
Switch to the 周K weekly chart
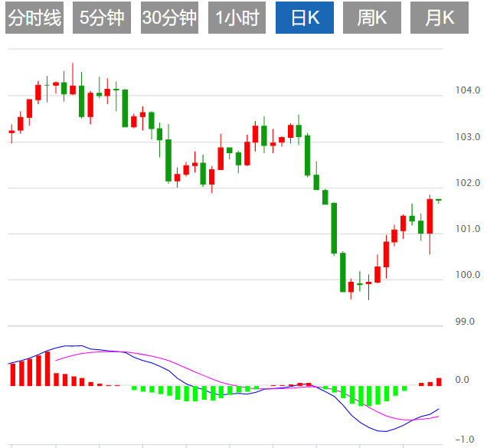tap(371, 18)
